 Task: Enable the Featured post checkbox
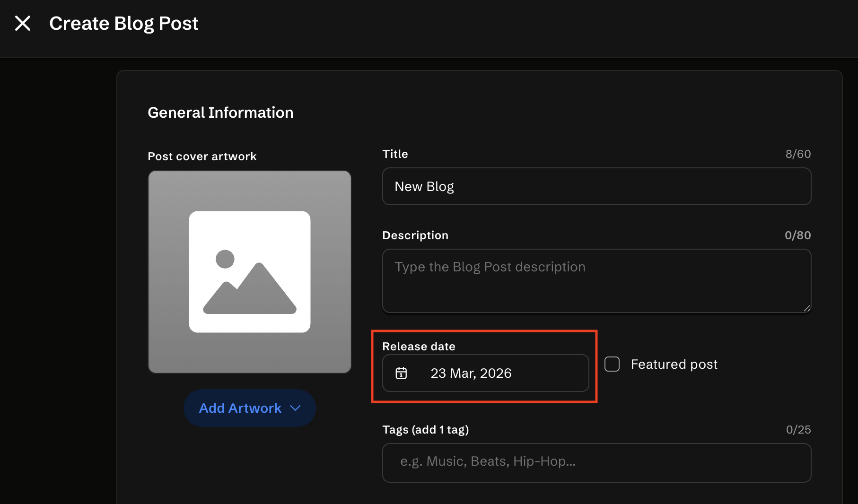(x=612, y=364)
